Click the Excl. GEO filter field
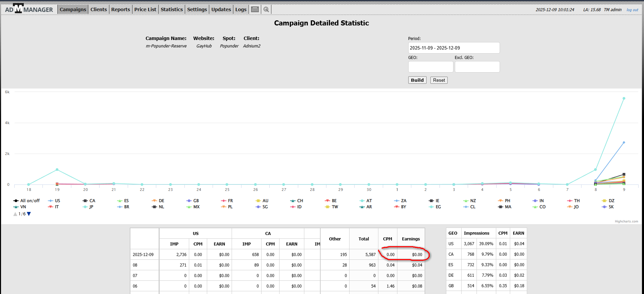This screenshot has height=294, width=644. pyautogui.click(x=477, y=67)
